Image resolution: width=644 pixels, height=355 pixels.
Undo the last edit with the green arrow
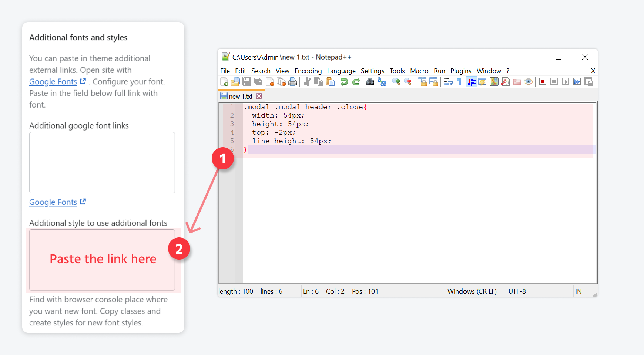tap(344, 82)
